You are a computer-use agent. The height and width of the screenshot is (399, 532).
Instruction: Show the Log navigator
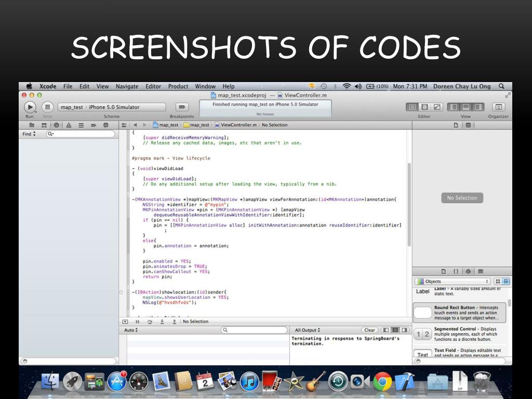(106, 125)
